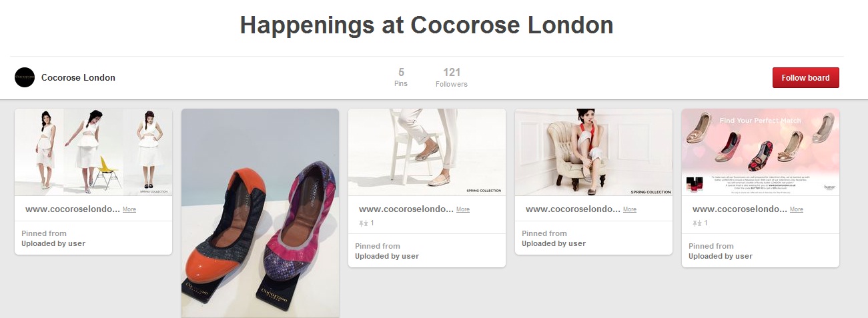This screenshot has height=318, width=868.
Task: Click the repin icon under chair legs pin
Action: pyautogui.click(x=364, y=223)
